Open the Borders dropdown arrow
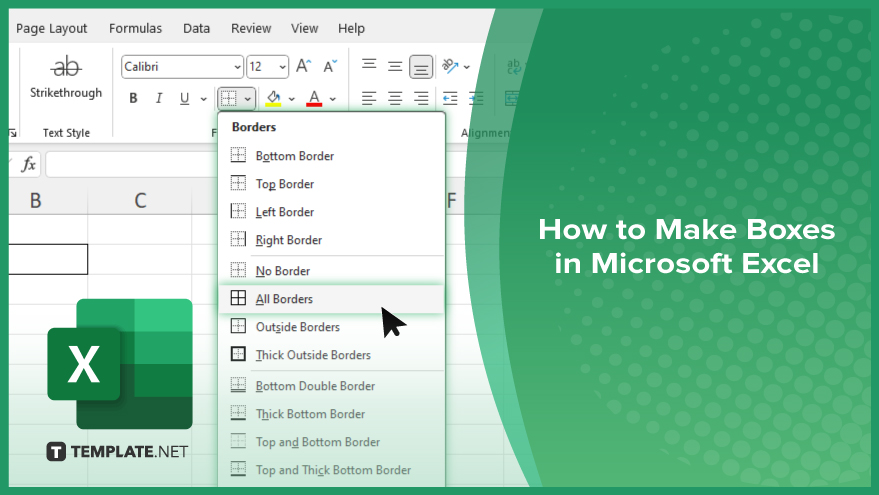The image size is (879, 495). click(x=247, y=99)
